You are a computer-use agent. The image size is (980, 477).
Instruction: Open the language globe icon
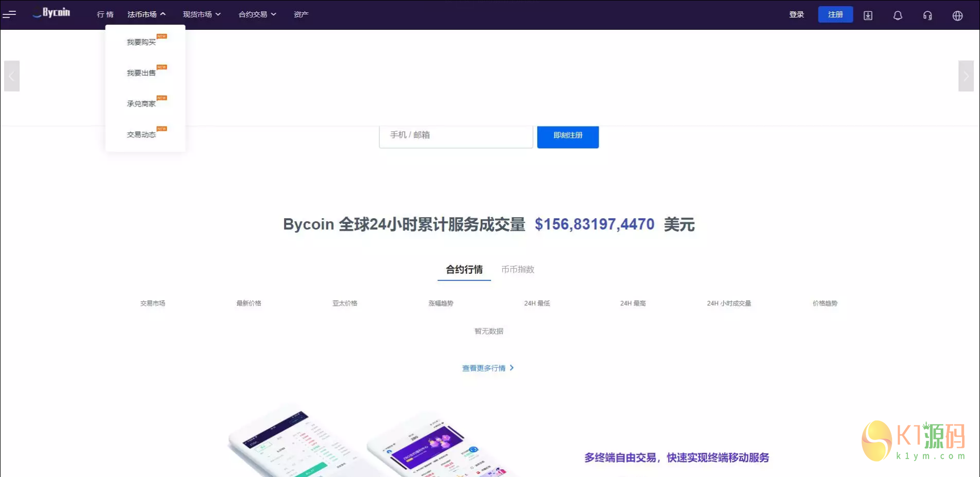[957, 15]
